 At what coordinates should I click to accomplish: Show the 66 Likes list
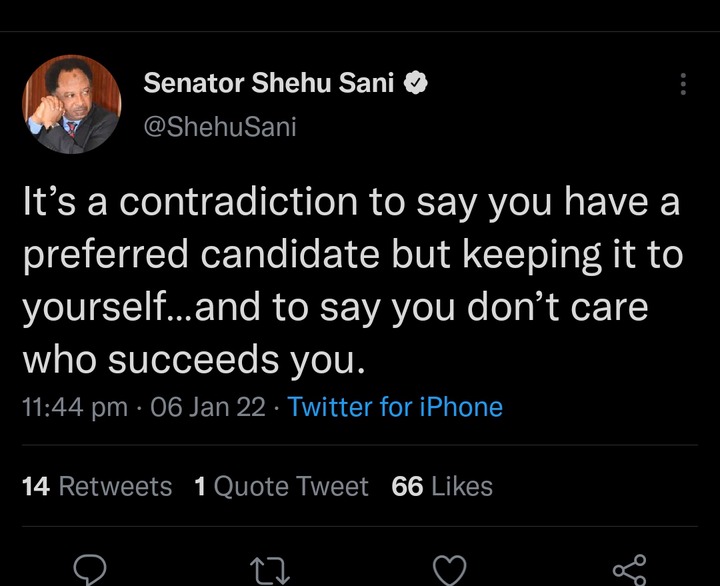coord(442,487)
